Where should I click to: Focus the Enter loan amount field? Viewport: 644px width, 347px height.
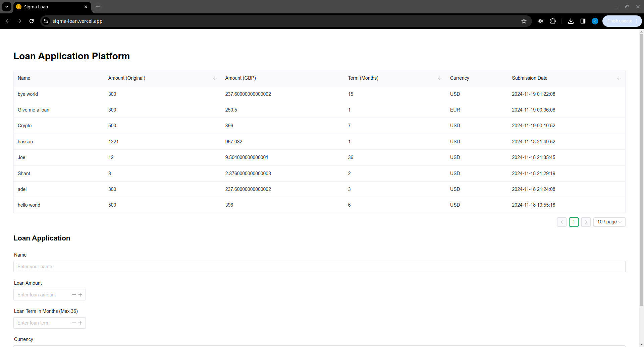pos(43,295)
